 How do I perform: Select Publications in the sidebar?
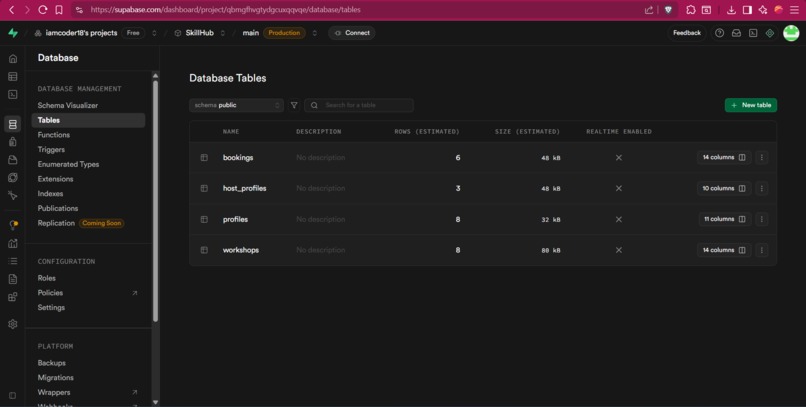(58, 208)
